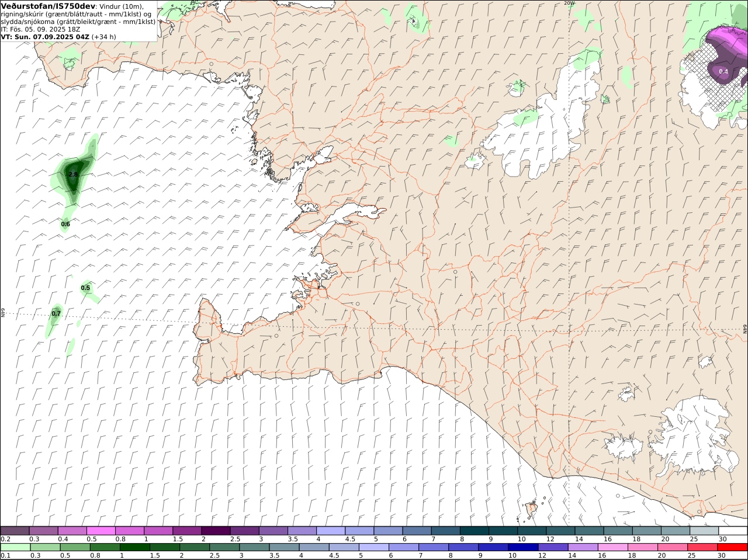This screenshot has height=560, width=748.
Task: Pick the upper-row legend swatch starting at 1
Action: coord(158,531)
